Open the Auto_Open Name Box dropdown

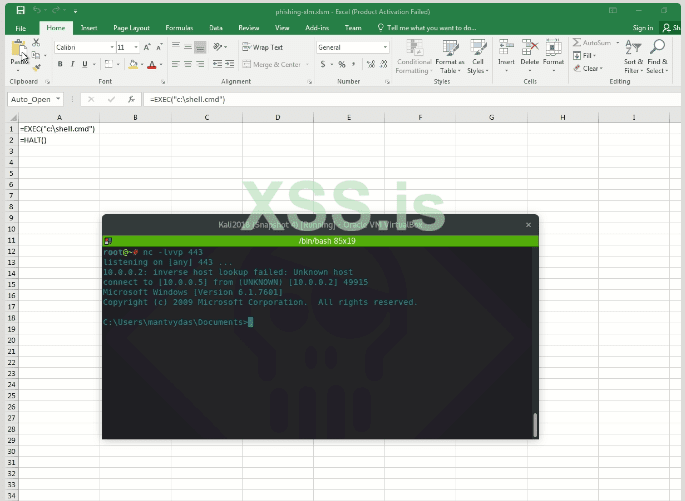point(58,99)
